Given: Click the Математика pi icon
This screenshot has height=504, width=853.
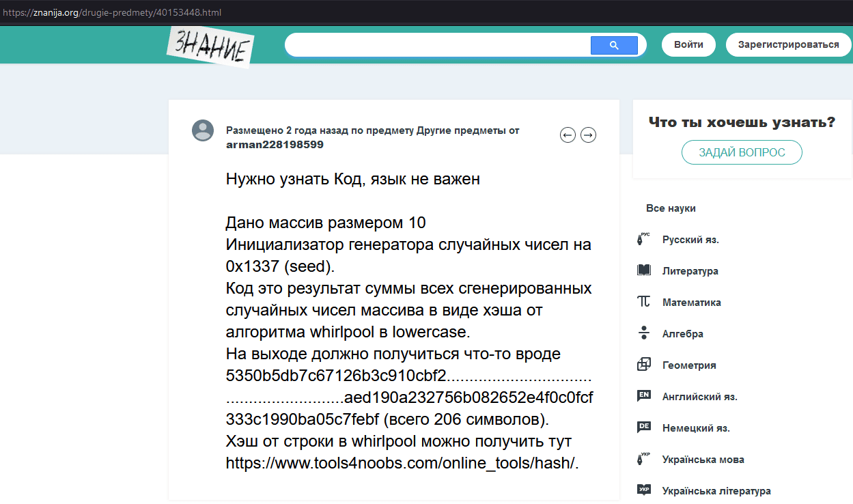Looking at the screenshot, I should tap(643, 302).
